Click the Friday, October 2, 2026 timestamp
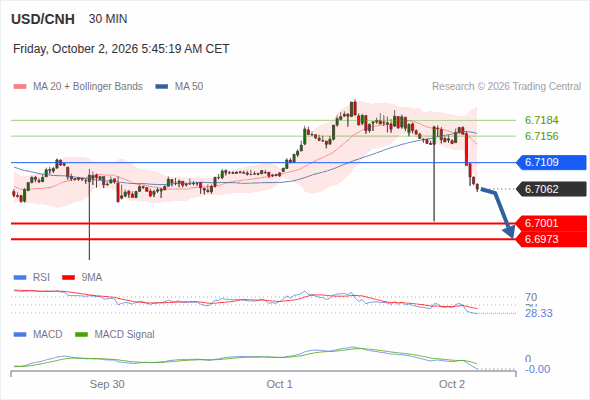The width and height of the screenshot is (590, 400). tap(121, 49)
